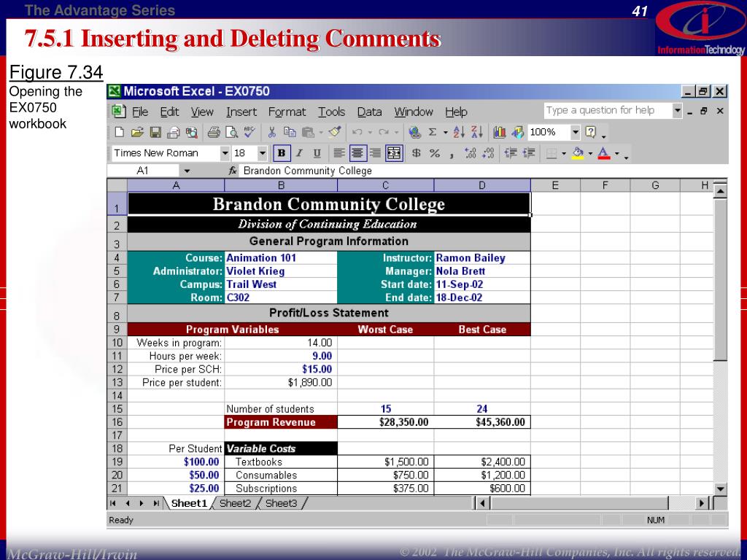Image resolution: width=747 pixels, height=560 pixels.
Task: Click the New workbook icon
Action: (x=119, y=133)
